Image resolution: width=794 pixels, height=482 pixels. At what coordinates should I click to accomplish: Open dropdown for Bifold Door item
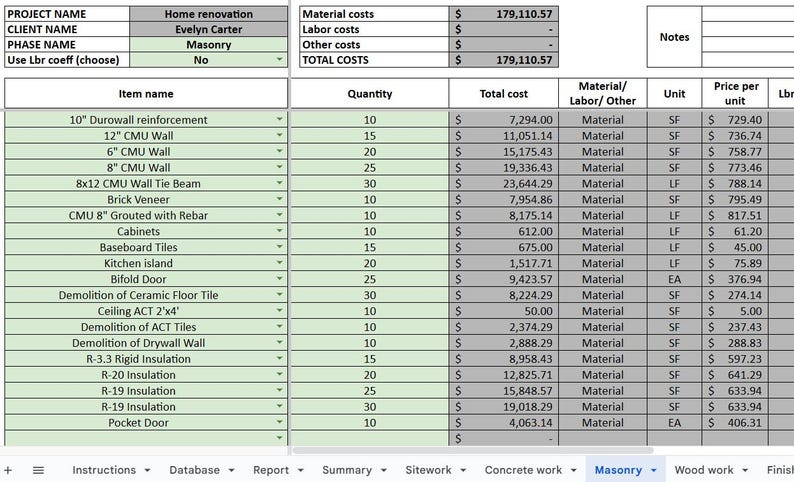point(279,278)
